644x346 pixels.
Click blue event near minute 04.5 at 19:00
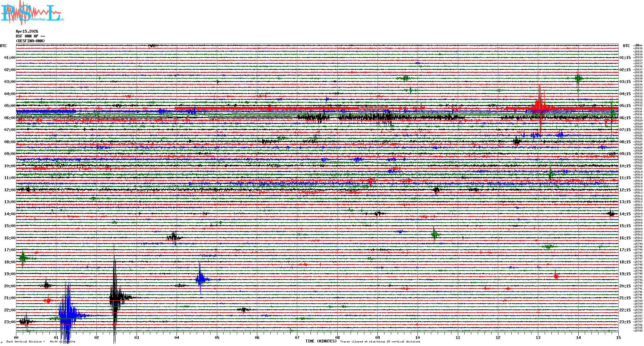click(200, 279)
